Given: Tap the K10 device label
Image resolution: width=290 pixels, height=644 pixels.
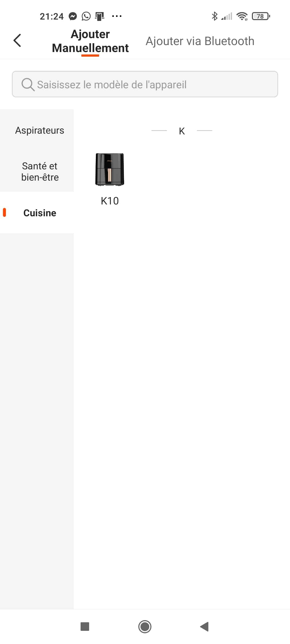Looking at the screenshot, I should (110, 201).
